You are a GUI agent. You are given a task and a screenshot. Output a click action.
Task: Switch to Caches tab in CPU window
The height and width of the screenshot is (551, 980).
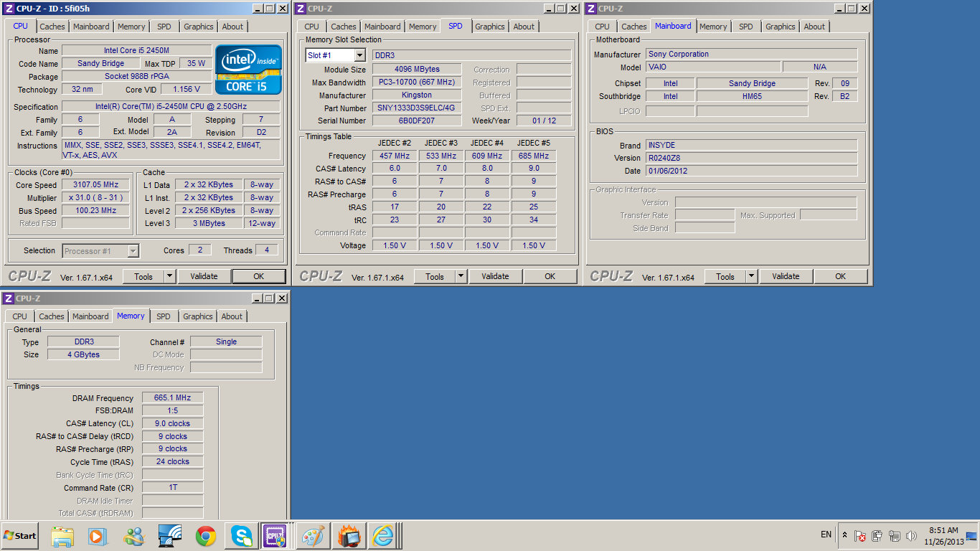(52, 27)
